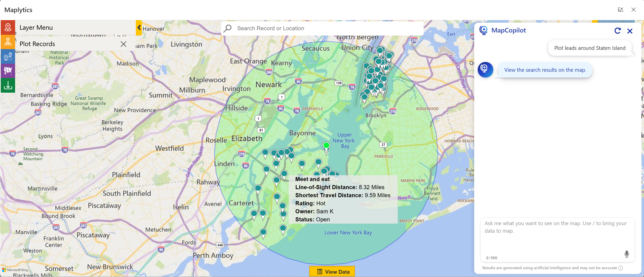Viewport: 644px width, 277px height.
Task: Select the 'Plot leads around Staten Island' chat bubble
Action: click(x=590, y=48)
